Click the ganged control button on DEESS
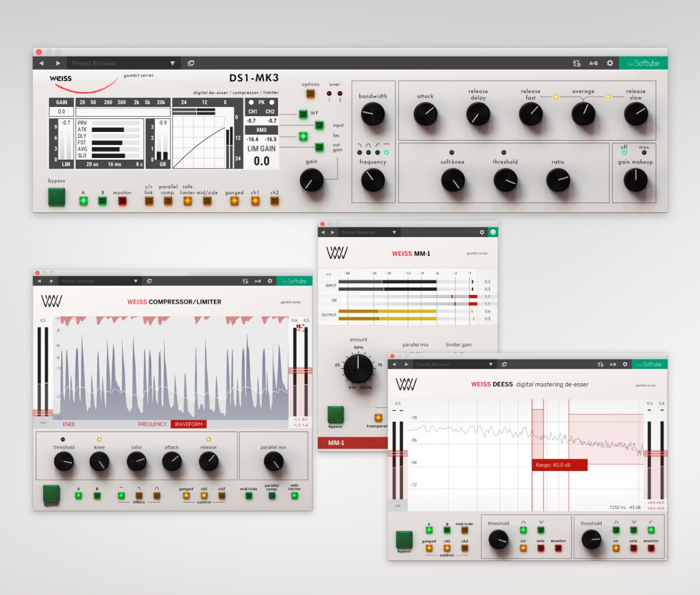Image resolution: width=700 pixels, height=595 pixels. (x=429, y=548)
